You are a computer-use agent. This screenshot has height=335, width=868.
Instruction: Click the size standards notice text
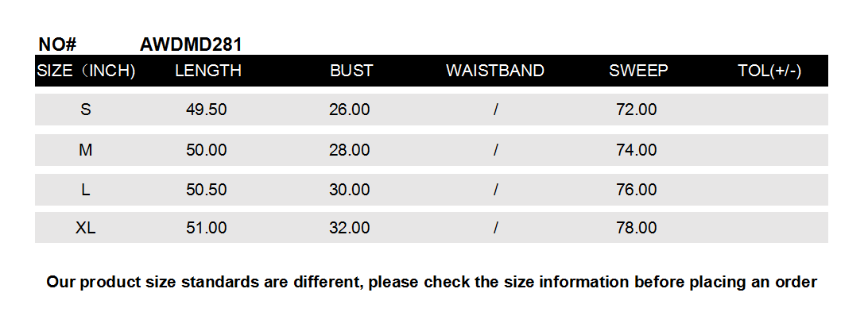click(432, 282)
